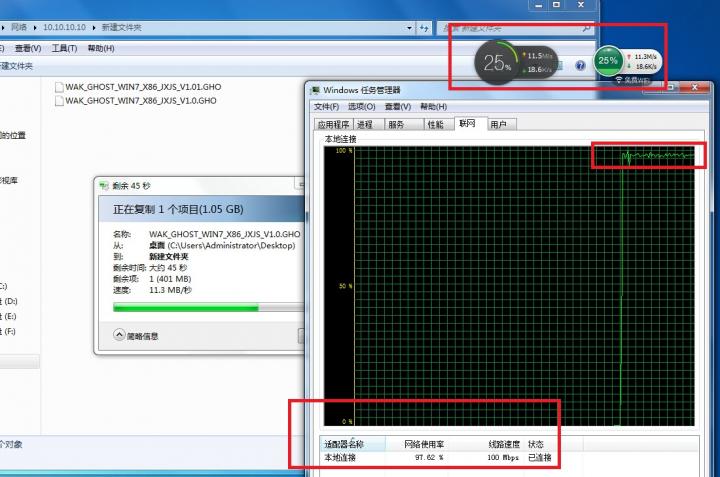Click the 100 Mbps link speed value
The width and height of the screenshot is (720, 477).
click(x=503, y=458)
